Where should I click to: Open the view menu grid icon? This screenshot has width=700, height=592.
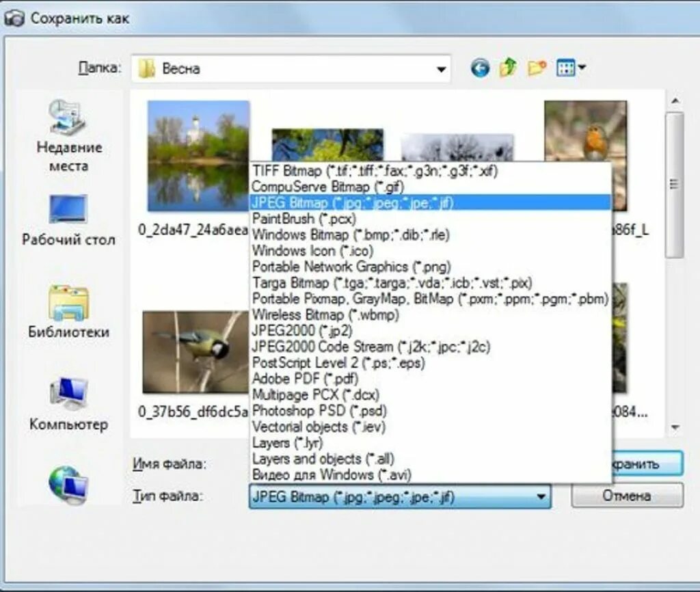pos(565,68)
